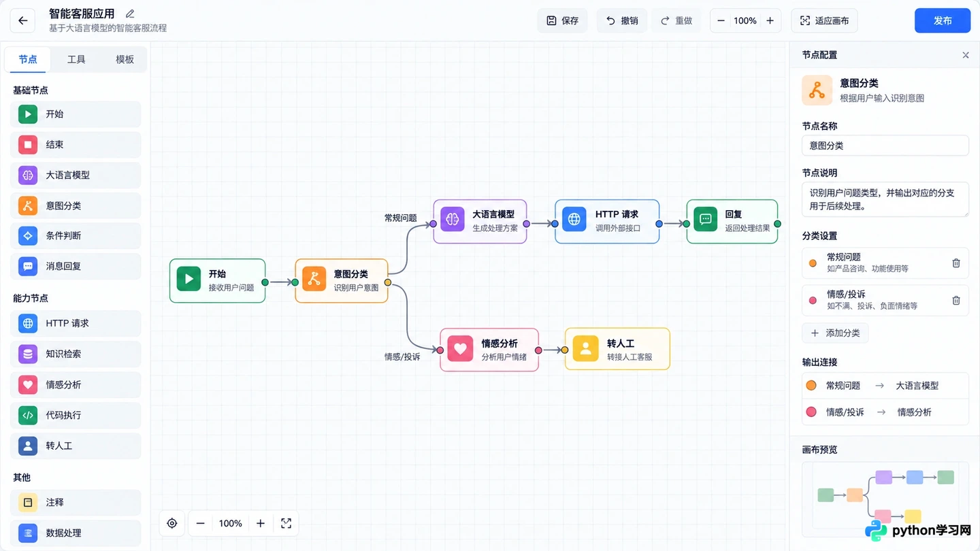Click the locate-center icon on canvas
The height and width of the screenshot is (551, 980).
point(171,523)
